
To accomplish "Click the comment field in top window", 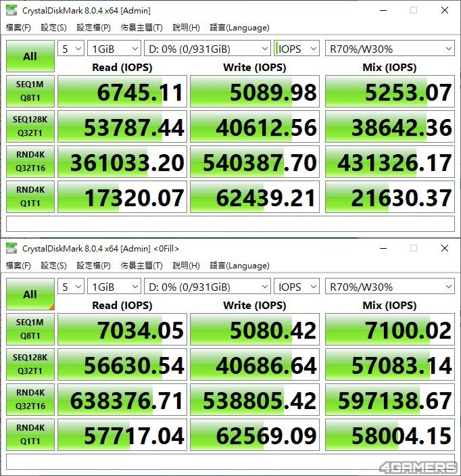I will point(230,224).
